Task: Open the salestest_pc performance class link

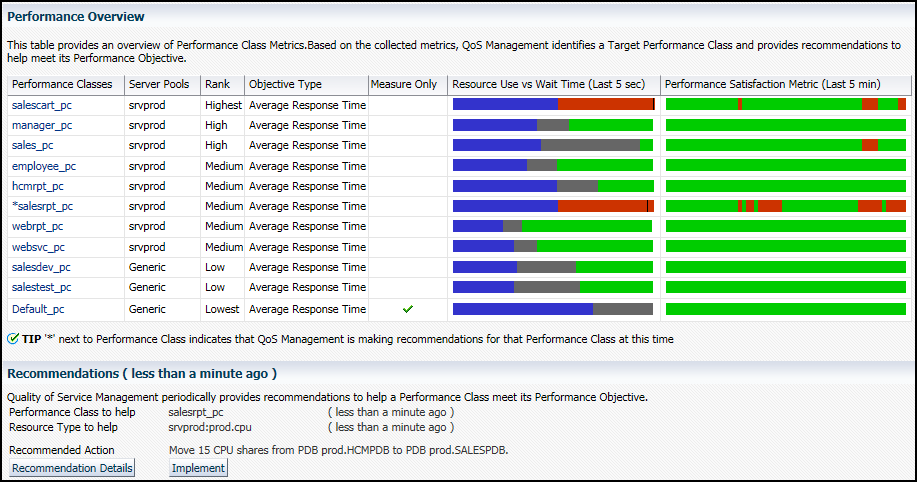Action: 41,288
